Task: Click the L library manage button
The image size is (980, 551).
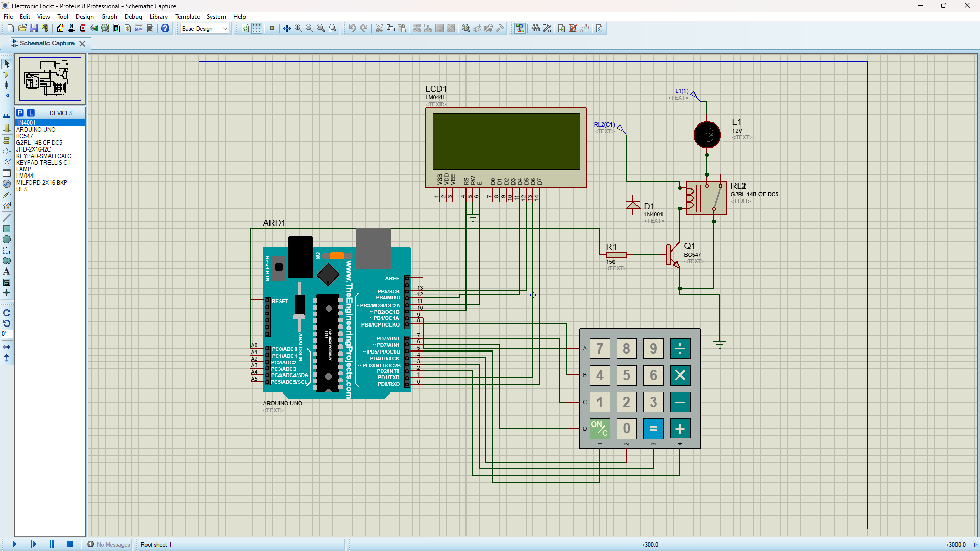Action: tap(31, 113)
